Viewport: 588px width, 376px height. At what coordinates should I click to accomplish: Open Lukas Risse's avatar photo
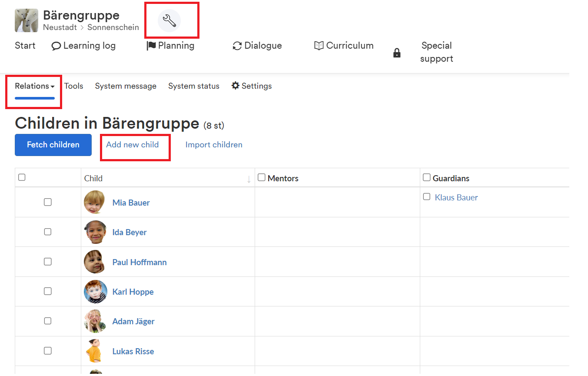pos(95,351)
